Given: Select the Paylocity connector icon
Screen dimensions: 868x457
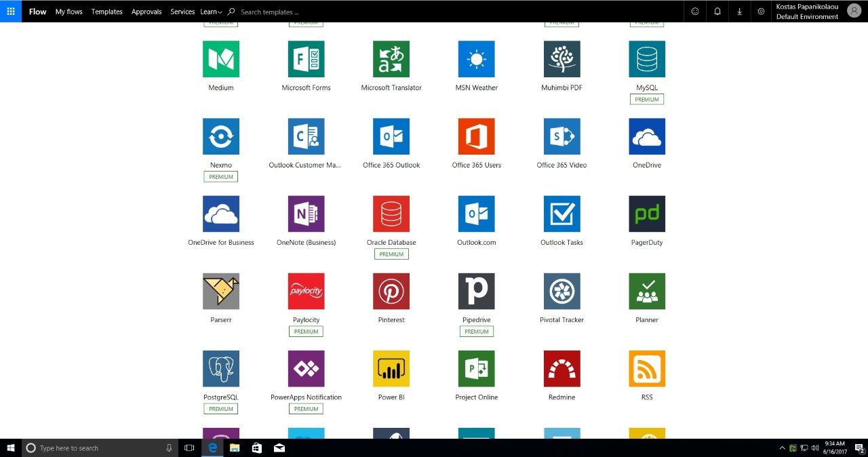Looking at the screenshot, I should [x=307, y=291].
